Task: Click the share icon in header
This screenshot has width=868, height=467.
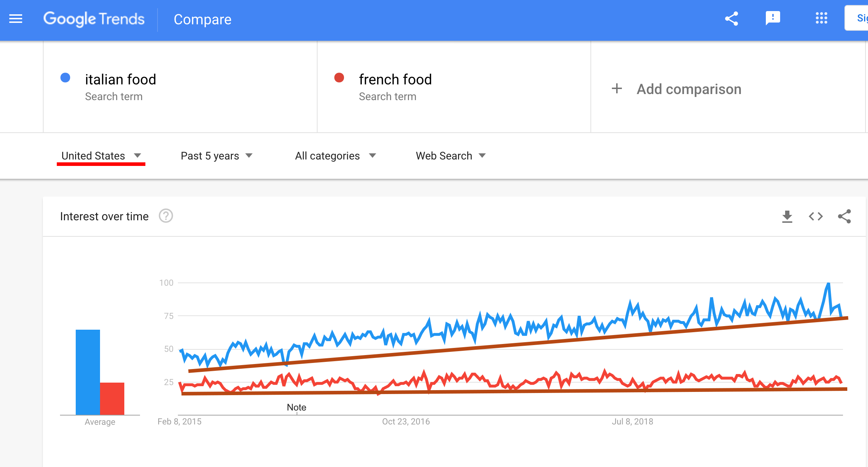Action: click(x=731, y=19)
